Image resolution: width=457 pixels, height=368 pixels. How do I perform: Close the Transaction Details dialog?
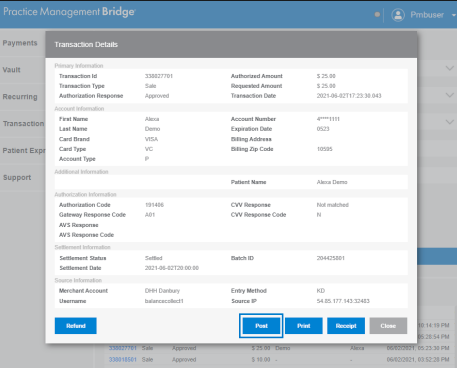[x=388, y=326]
